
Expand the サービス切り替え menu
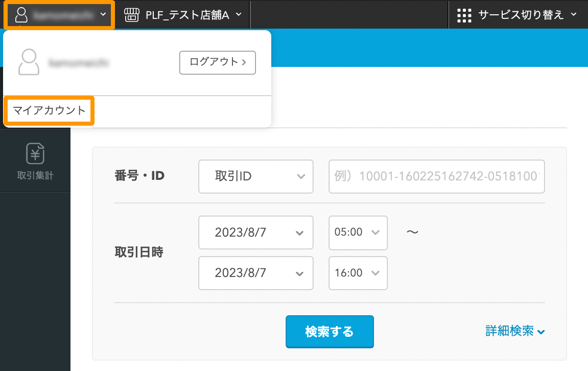[x=518, y=15]
